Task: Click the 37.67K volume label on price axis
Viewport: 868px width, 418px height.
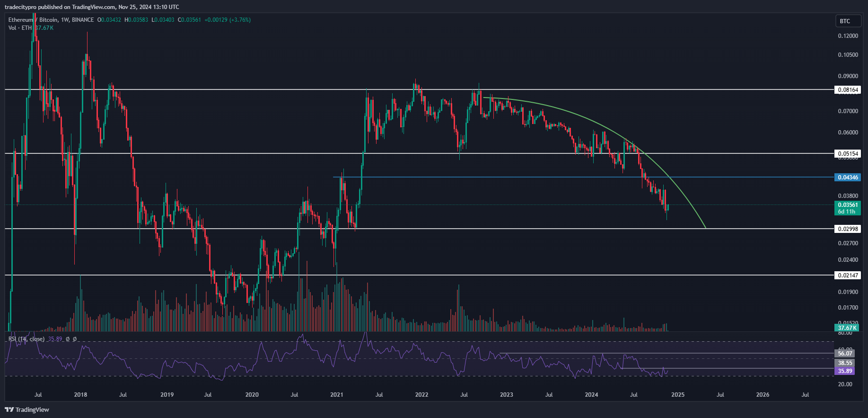Action: (847, 328)
